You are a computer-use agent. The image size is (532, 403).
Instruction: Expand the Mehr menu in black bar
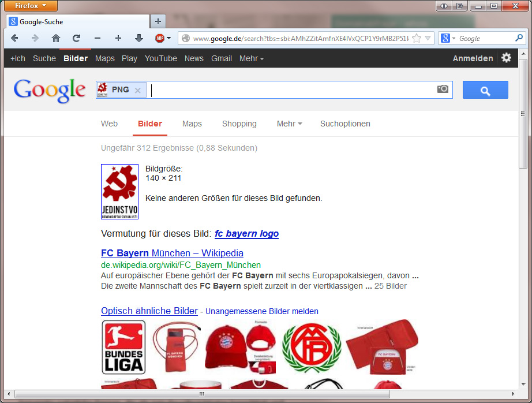point(251,58)
